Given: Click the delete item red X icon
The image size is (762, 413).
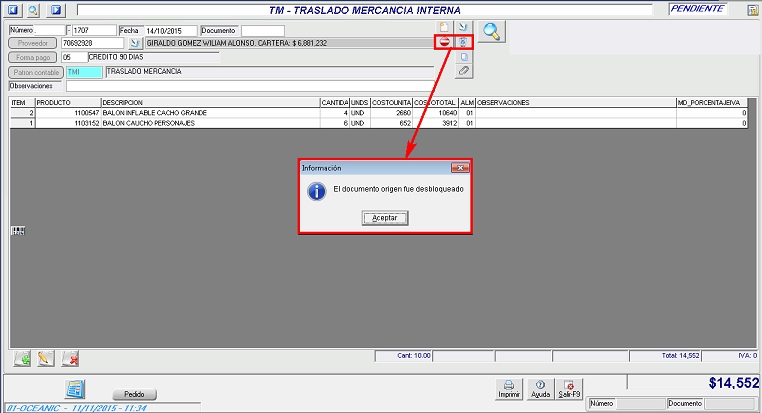Looking at the screenshot, I should tap(70, 358).
